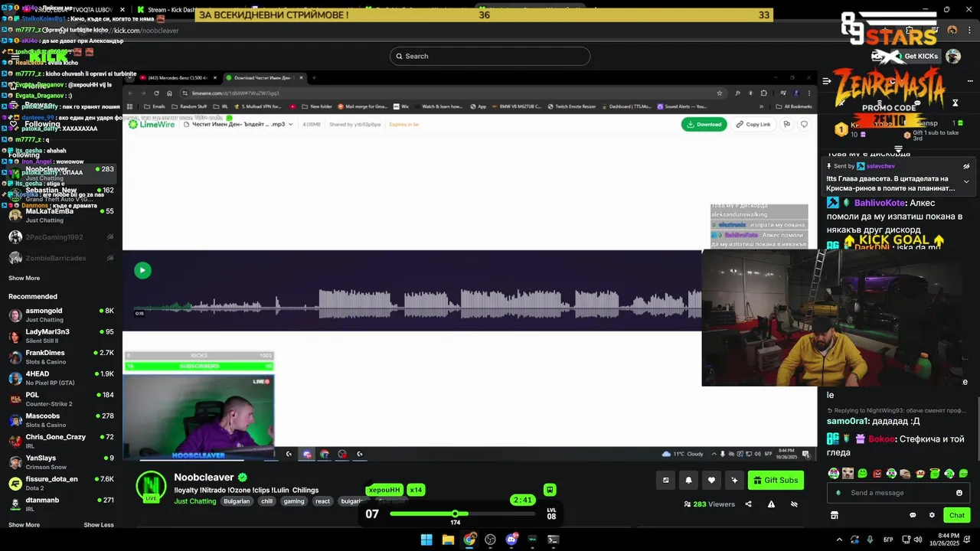The width and height of the screenshot is (980, 551).
Task: Click the LimeWire green Download button
Action: click(704, 124)
